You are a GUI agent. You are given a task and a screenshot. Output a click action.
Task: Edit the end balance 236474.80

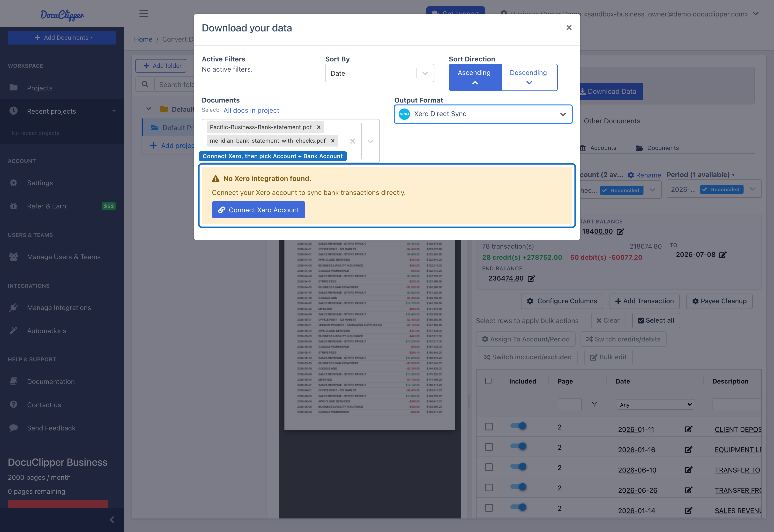point(531,279)
